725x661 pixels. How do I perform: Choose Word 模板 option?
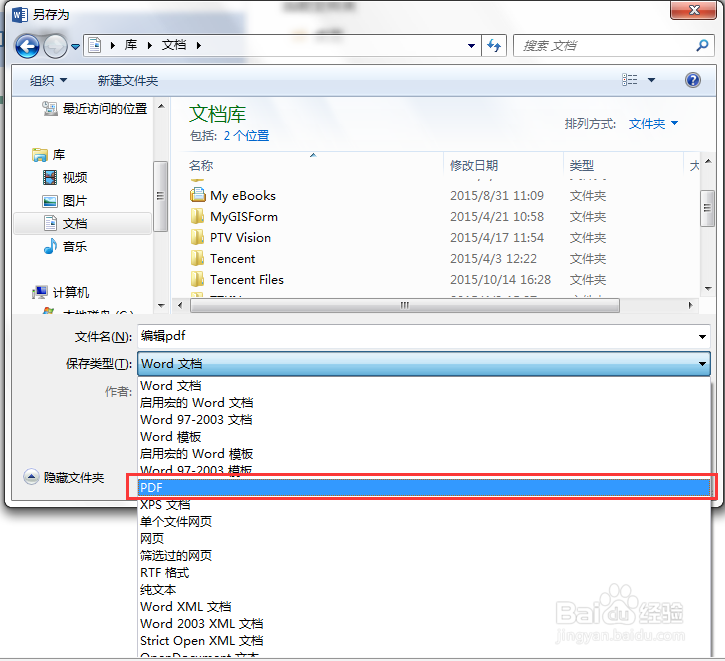424,437
